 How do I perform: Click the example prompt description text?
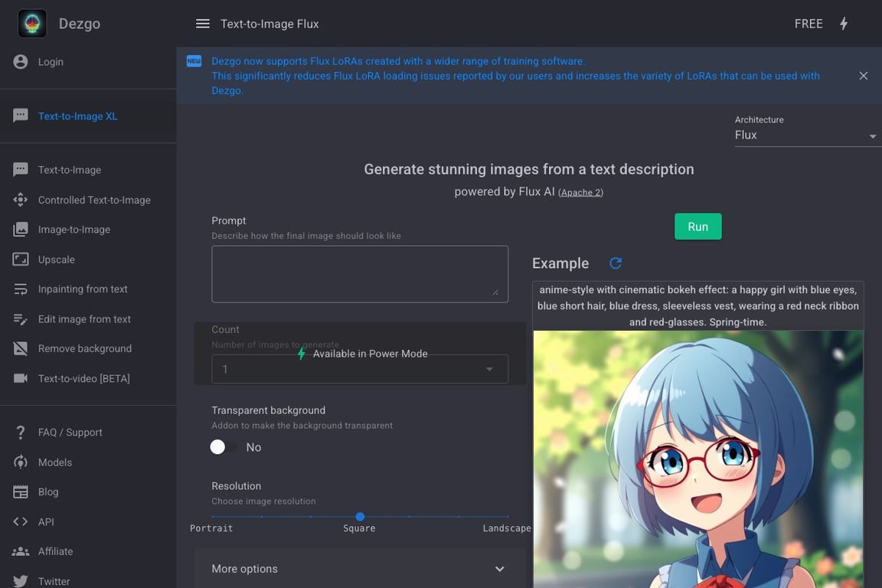click(x=698, y=306)
